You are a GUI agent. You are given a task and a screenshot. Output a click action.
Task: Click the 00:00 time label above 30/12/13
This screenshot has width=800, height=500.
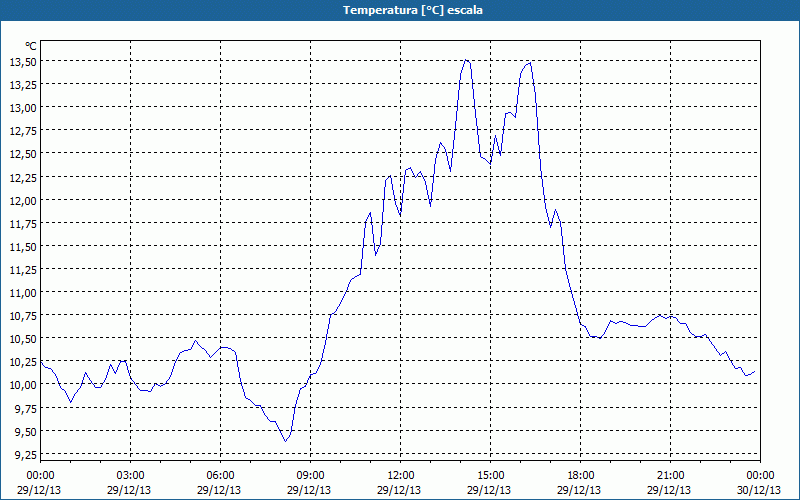tap(760, 476)
